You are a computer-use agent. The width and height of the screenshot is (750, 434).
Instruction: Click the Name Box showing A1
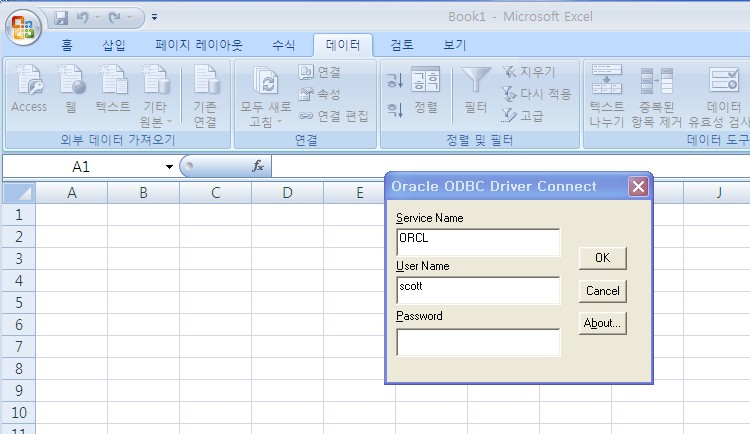(x=81, y=167)
